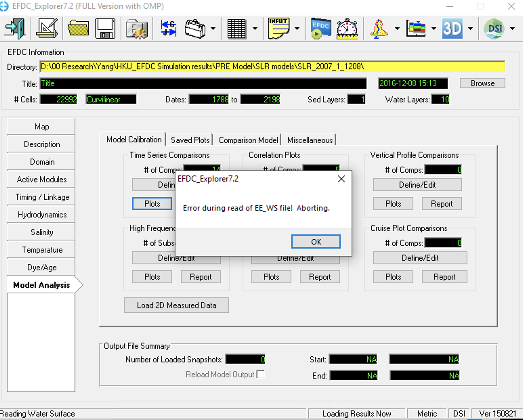Expand the 3D icon dropdown arrow

[x=470, y=28]
